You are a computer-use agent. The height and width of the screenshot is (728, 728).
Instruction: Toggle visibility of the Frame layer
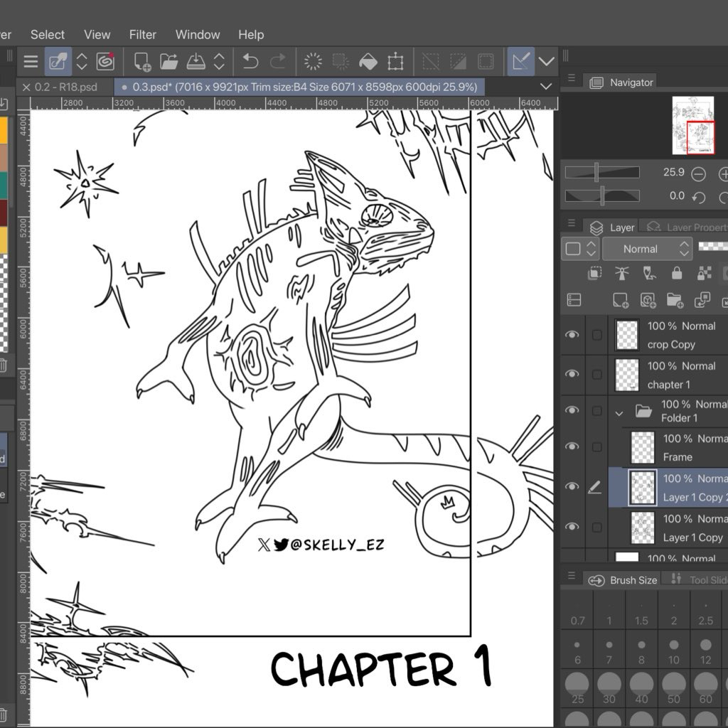(x=572, y=447)
